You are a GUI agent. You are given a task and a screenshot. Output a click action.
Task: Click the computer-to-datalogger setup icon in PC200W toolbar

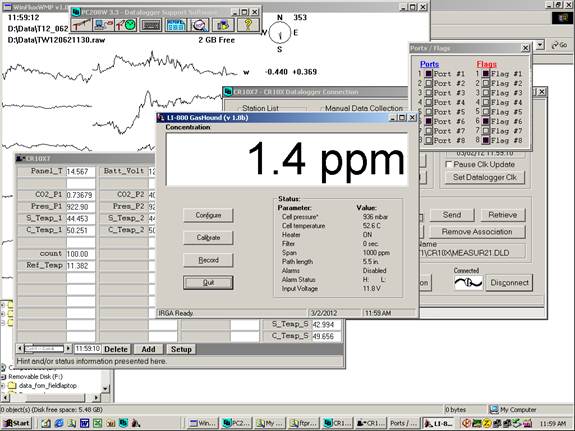(x=103, y=25)
